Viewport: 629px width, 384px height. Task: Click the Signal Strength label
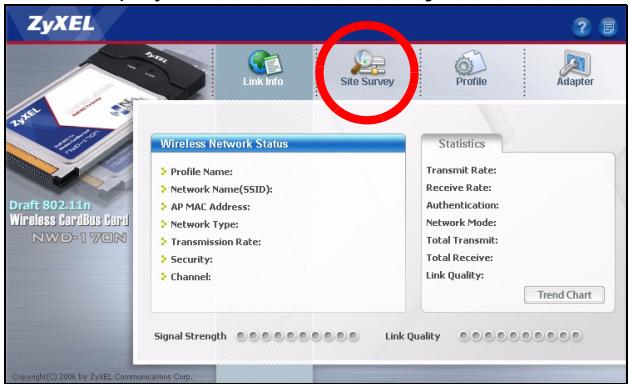190,336
